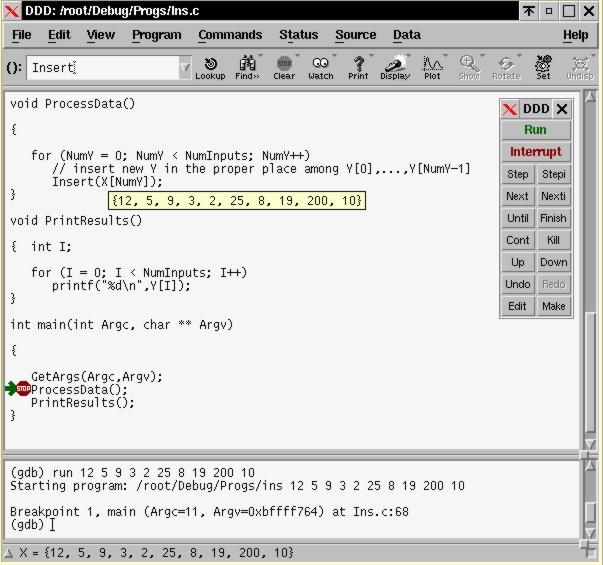
Task: Click the Step button in command tool
Action: [x=517, y=174]
